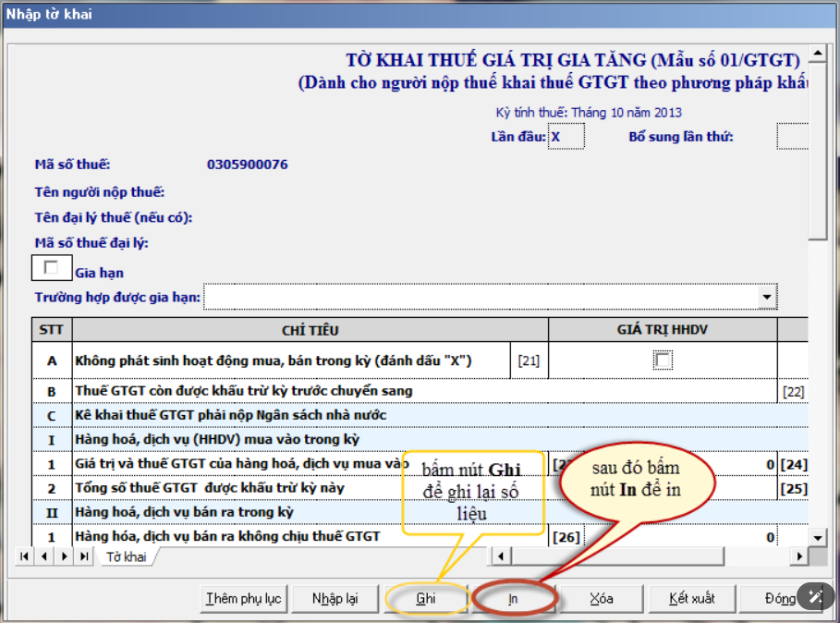Screen dimensions: 840x623
Task: Go to previous sheet navigation arrow
Action: point(44,556)
